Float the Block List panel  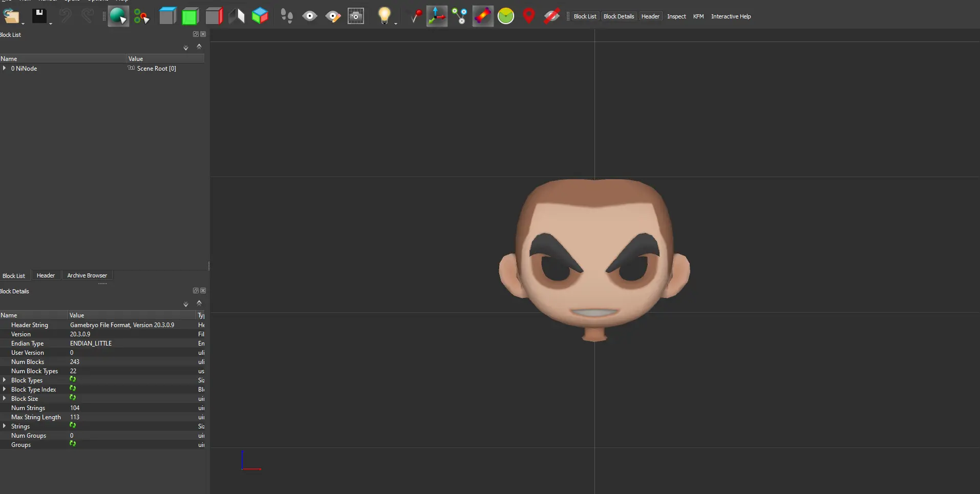click(196, 34)
